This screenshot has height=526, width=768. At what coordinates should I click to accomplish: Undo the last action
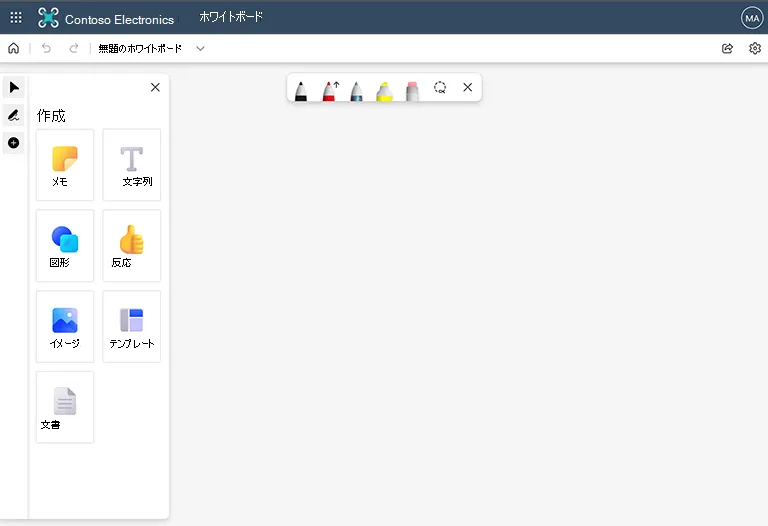(x=46, y=48)
